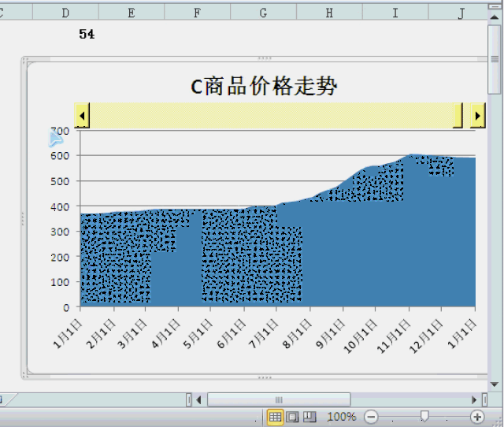Click the 600 value axis label
This screenshot has width=504, height=427.
[60, 156]
